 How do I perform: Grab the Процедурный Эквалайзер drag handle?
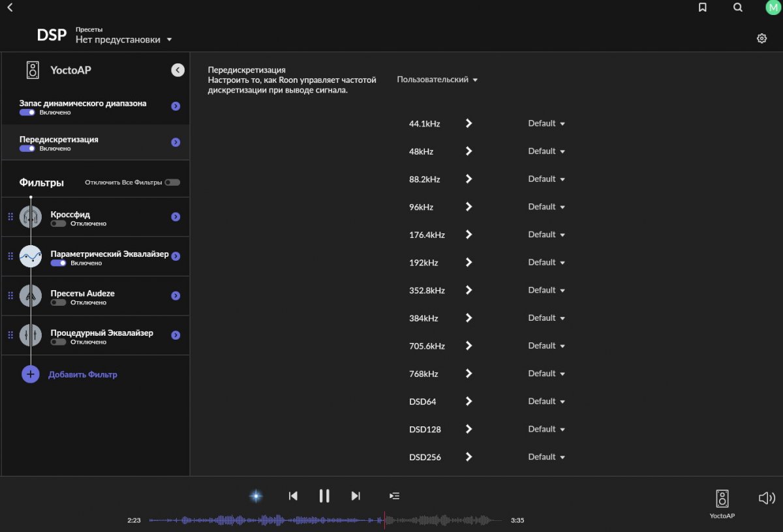coord(10,335)
